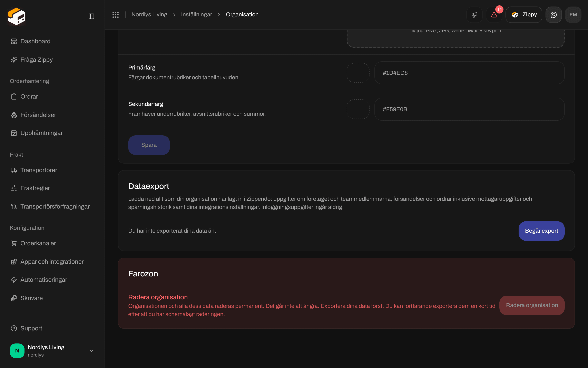Click the sliders icon beside Fraktregler
The image size is (588, 368).
[14, 188]
